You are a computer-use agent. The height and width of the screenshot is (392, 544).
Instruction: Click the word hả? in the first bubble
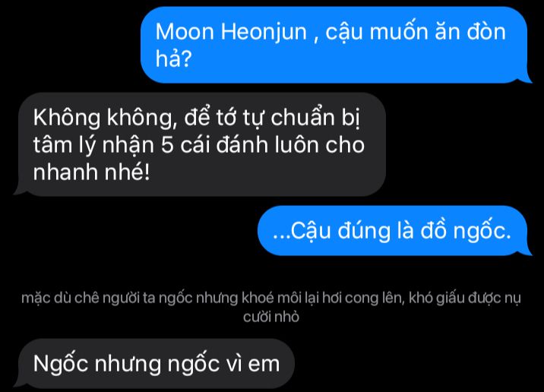(x=173, y=58)
